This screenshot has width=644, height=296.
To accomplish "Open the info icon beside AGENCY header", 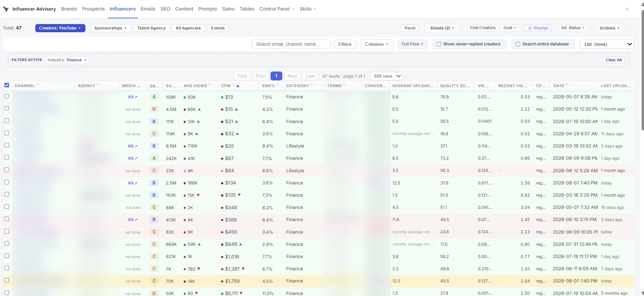I will click(98, 85).
